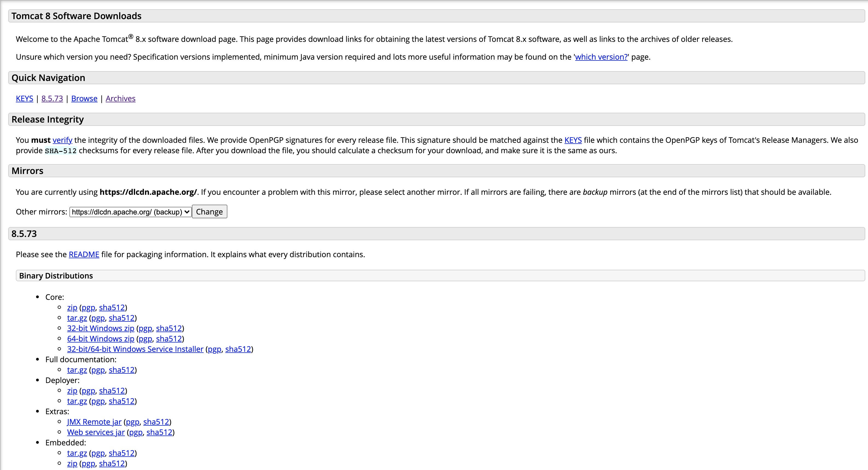The image size is (868, 470).
Task: Jump to 8.5.73 in Quick Navigation
Action: click(52, 98)
